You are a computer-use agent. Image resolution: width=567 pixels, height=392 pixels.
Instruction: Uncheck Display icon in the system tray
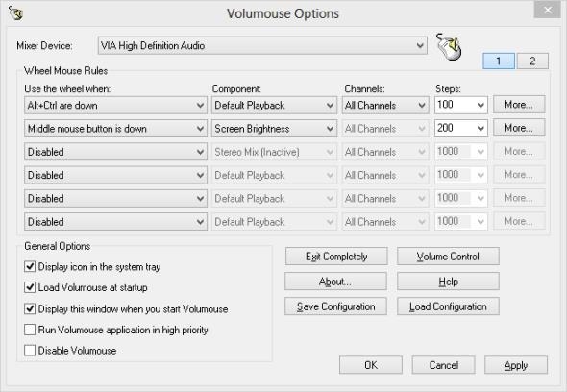point(30,267)
